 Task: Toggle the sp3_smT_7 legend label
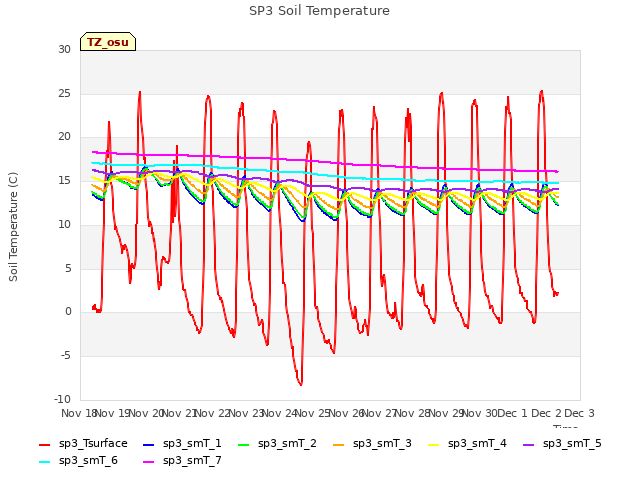[192, 461]
